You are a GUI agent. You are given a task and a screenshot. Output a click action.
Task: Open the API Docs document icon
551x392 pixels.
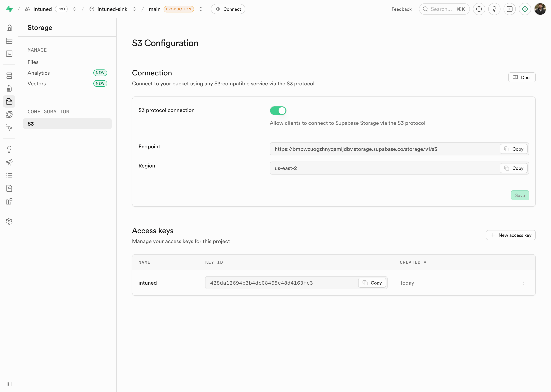pos(9,188)
